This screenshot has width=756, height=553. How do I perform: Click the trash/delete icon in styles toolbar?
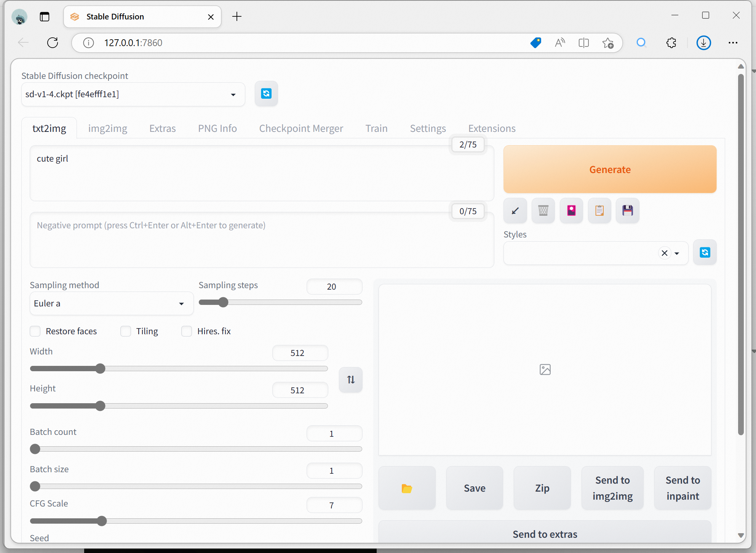point(542,210)
